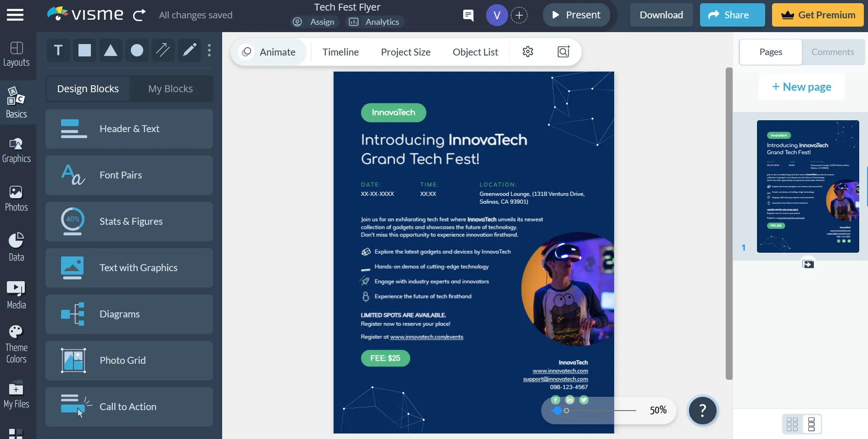This screenshot has height=439, width=868.
Task: Open more shapes vertical dots menu
Action: [x=209, y=50]
